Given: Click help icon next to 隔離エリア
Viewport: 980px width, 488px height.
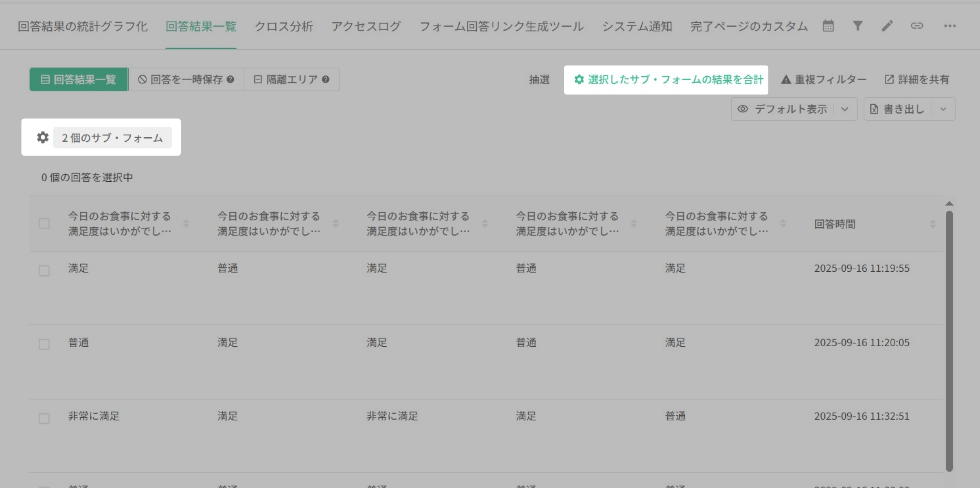Looking at the screenshot, I should click(325, 79).
